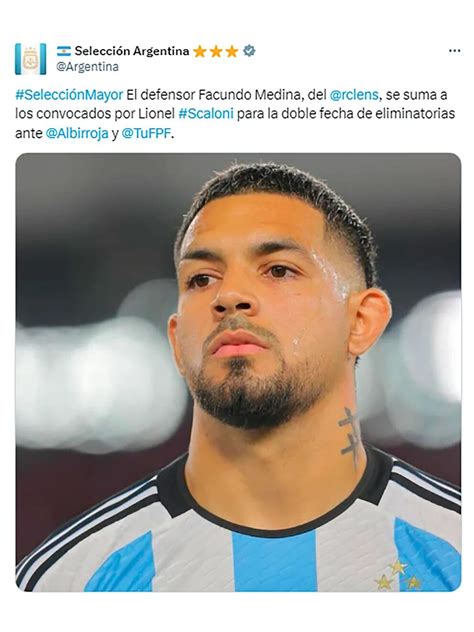Click the first gold star after the name
The width and height of the screenshot is (474, 632).
point(200,52)
